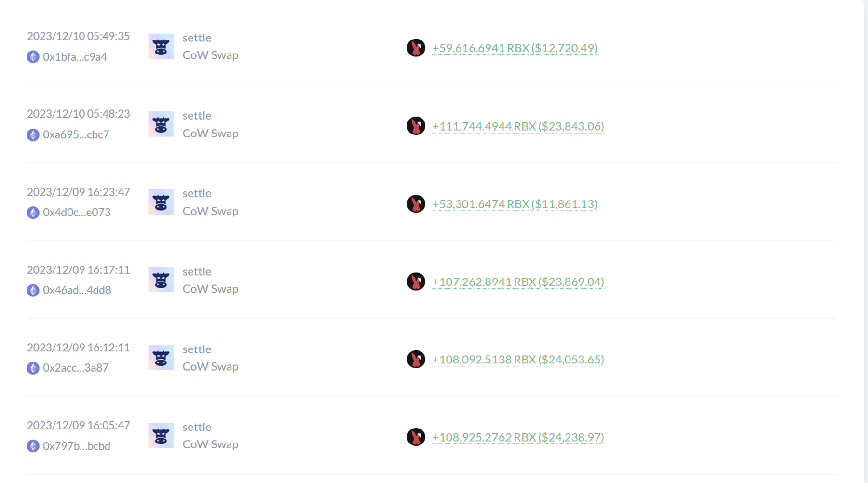Click RBX token icon beside +59,616.6941 RBX
Image resolution: width=868 pixels, height=483 pixels.
coord(416,48)
